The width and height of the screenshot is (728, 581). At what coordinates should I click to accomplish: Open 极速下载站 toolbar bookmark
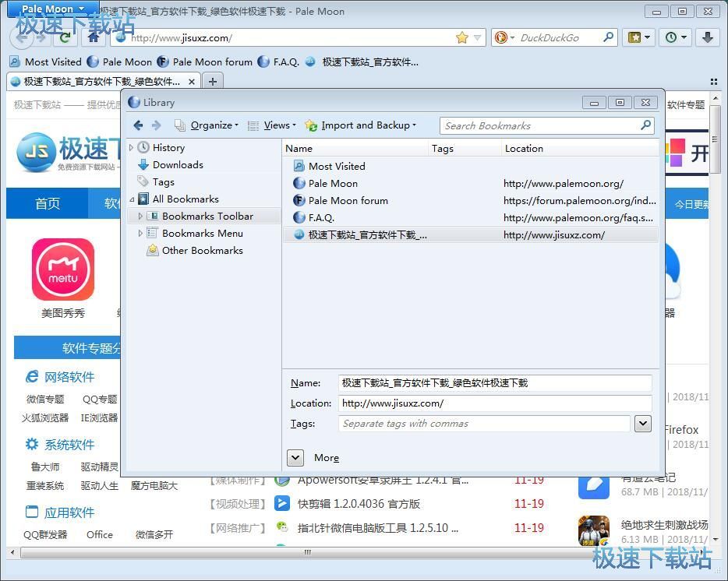(x=362, y=62)
